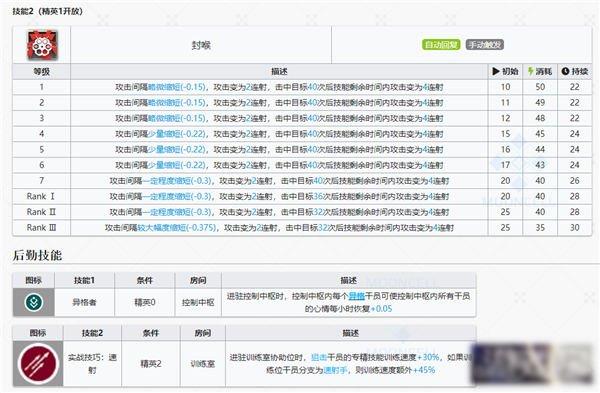Click the cost value 50 in level 1
Screen dimensions: 600x393
(x=540, y=87)
